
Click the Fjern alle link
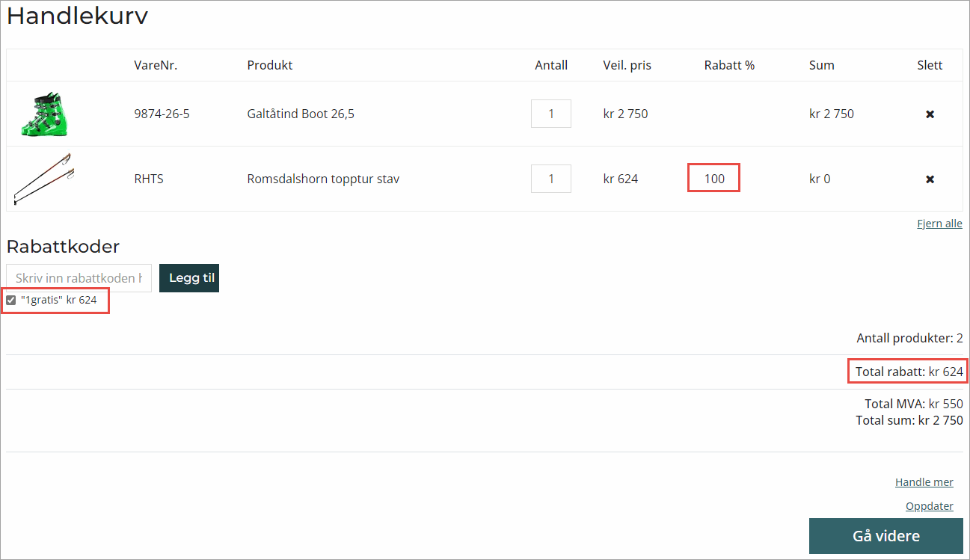pyautogui.click(x=939, y=224)
